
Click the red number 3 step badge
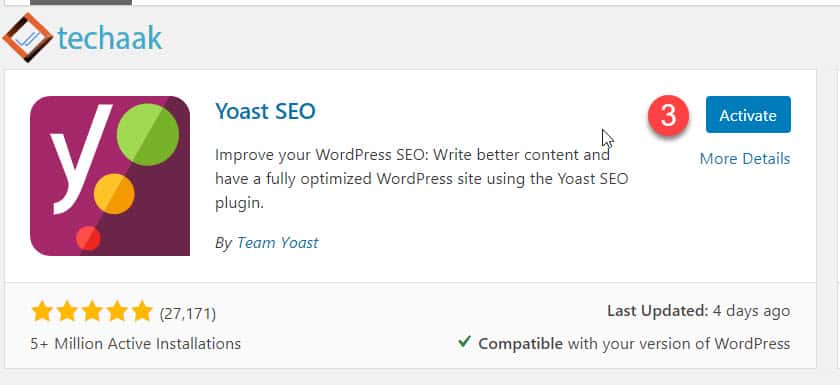668,116
